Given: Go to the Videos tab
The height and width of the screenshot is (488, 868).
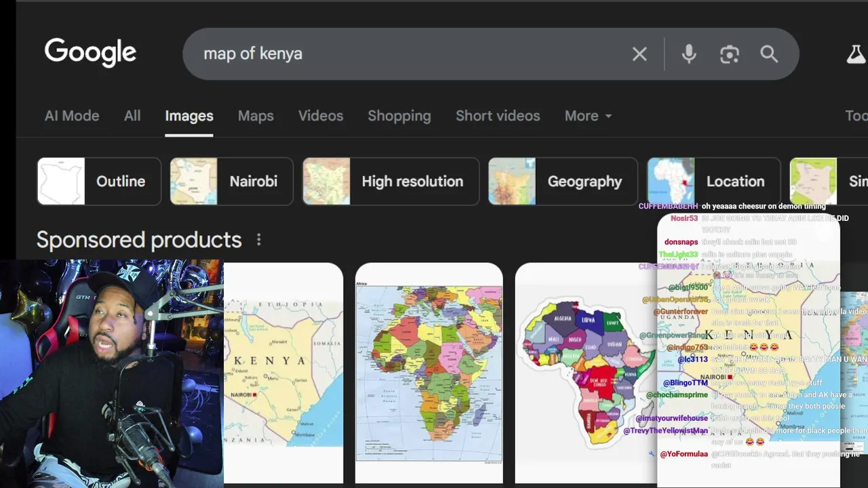Looking at the screenshot, I should pos(321,116).
